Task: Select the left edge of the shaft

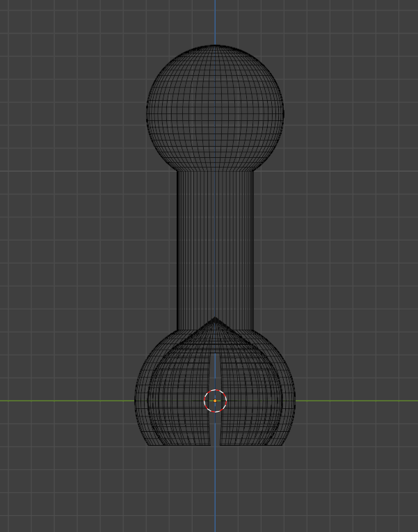Action: pos(177,247)
